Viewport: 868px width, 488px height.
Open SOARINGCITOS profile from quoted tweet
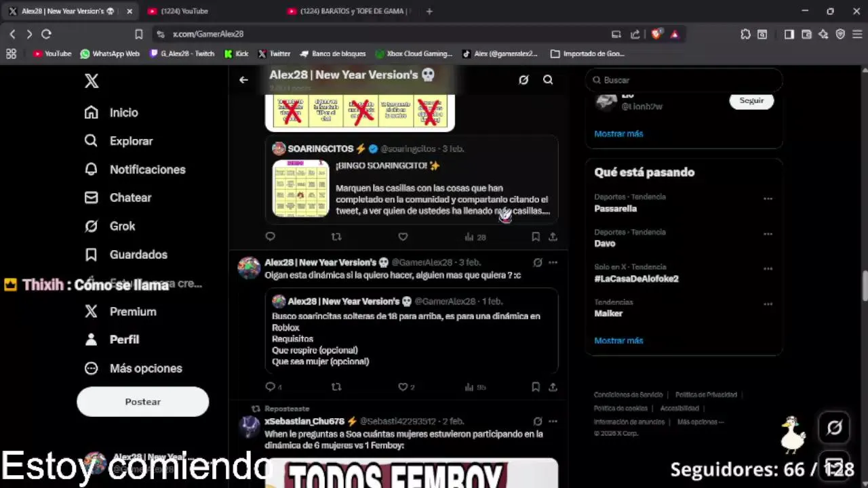tap(320, 148)
